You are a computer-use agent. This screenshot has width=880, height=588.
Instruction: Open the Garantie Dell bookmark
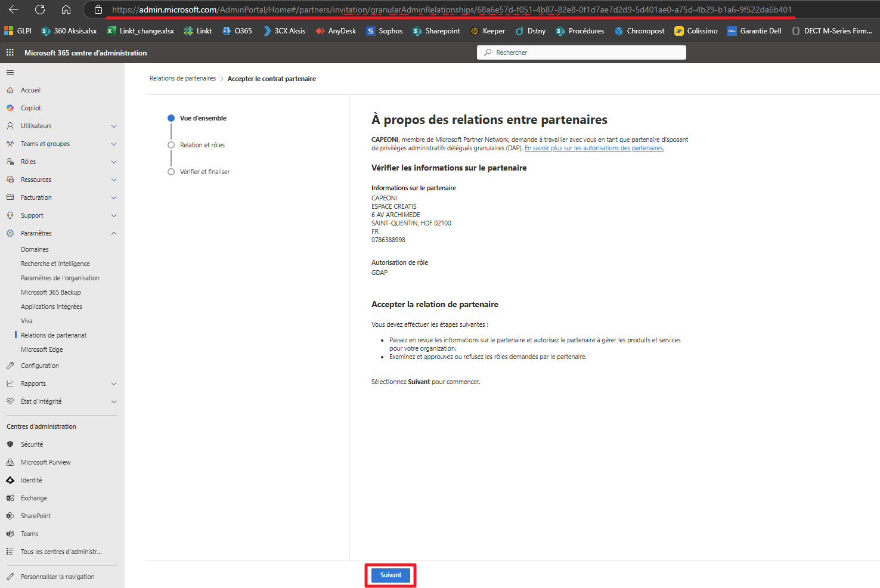pyautogui.click(x=754, y=31)
